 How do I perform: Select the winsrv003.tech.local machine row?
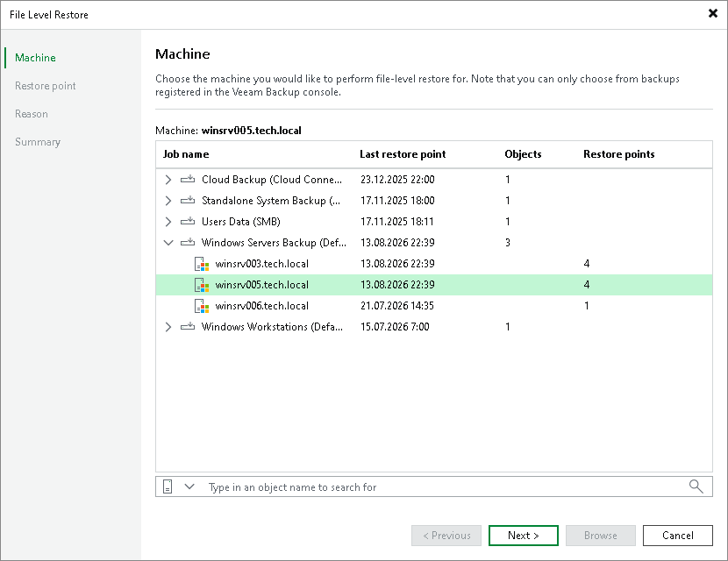[434, 264]
